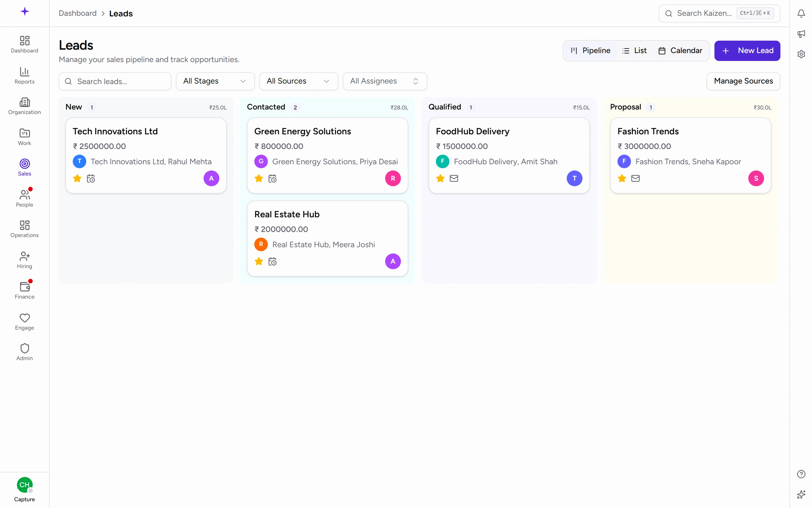The height and width of the screenshot is (508, 812).
Task: Open the settings gear icon
Action: tap(801, 54)
